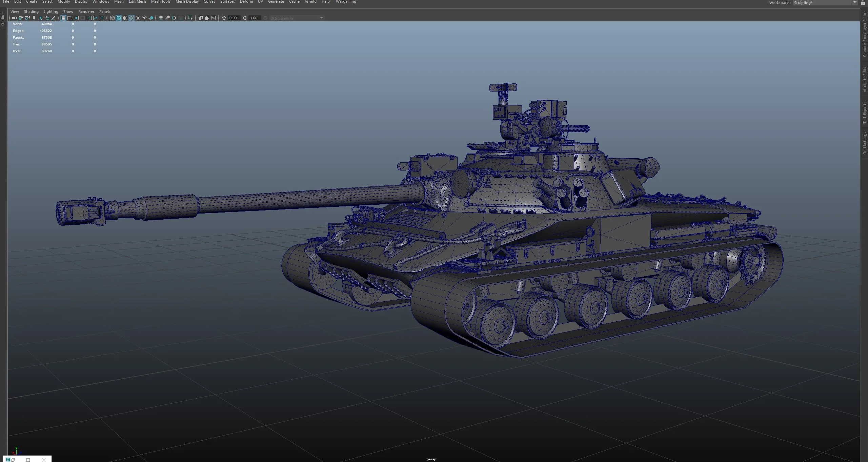868x462 pixels.
Task: Toggle X-Ray Active Components icon
Action: 207,18
